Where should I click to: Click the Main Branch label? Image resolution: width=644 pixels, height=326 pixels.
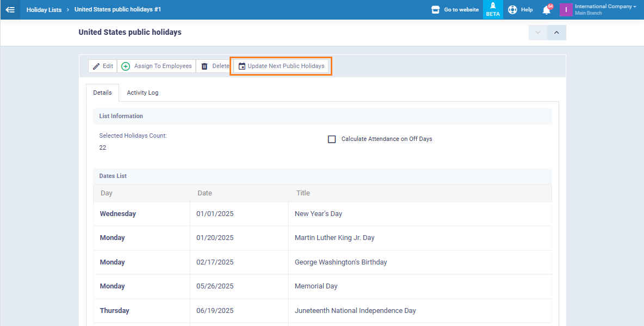coord(588,13)
